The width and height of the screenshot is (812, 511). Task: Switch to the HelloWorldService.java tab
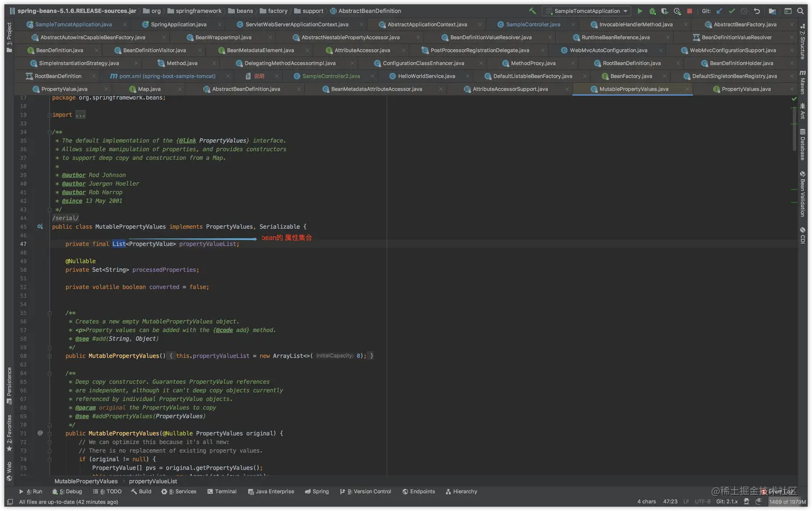pyautogui.click(x=426, y=76)
